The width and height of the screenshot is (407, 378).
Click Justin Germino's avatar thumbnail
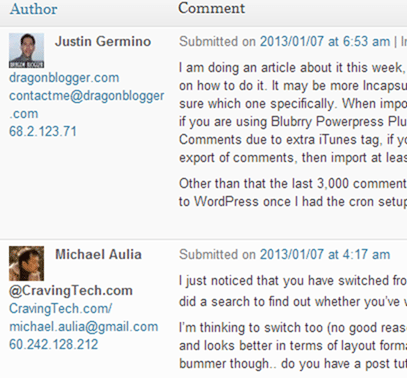tap(26, 50)
